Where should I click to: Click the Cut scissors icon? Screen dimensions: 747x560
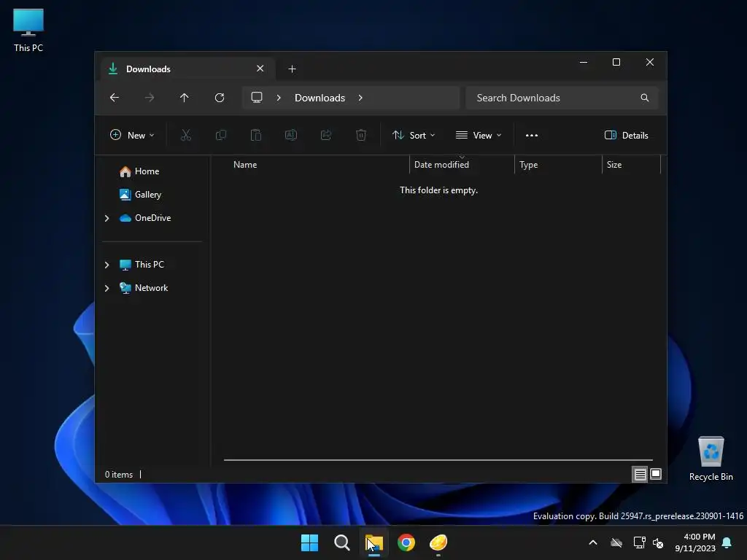tap(186, 135)
